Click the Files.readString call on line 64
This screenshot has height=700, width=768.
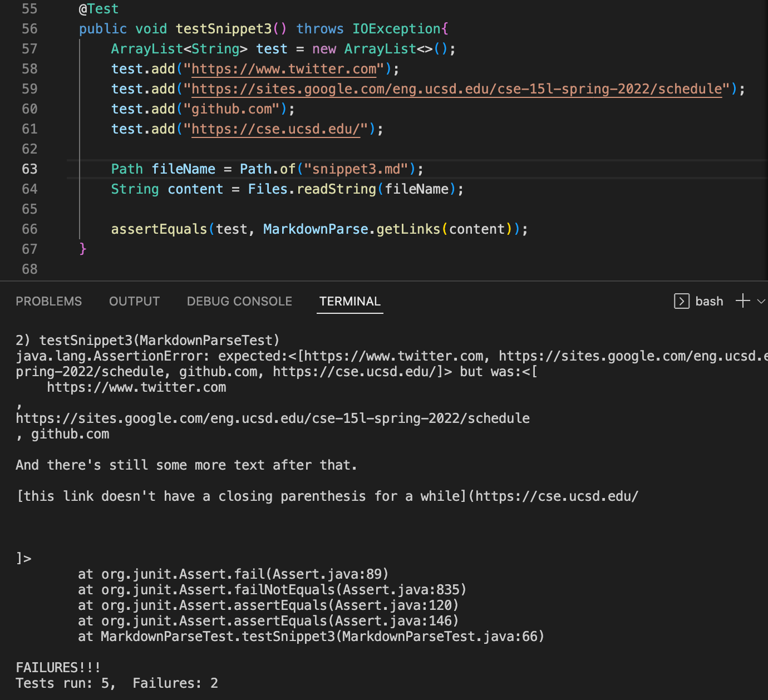click(312, 189)
